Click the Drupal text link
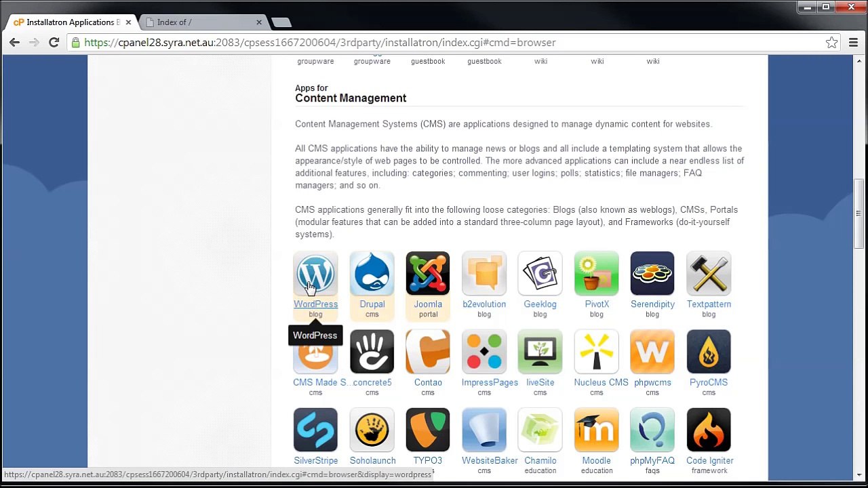Viewport: 868px width, 488px height. click(372, 304)
